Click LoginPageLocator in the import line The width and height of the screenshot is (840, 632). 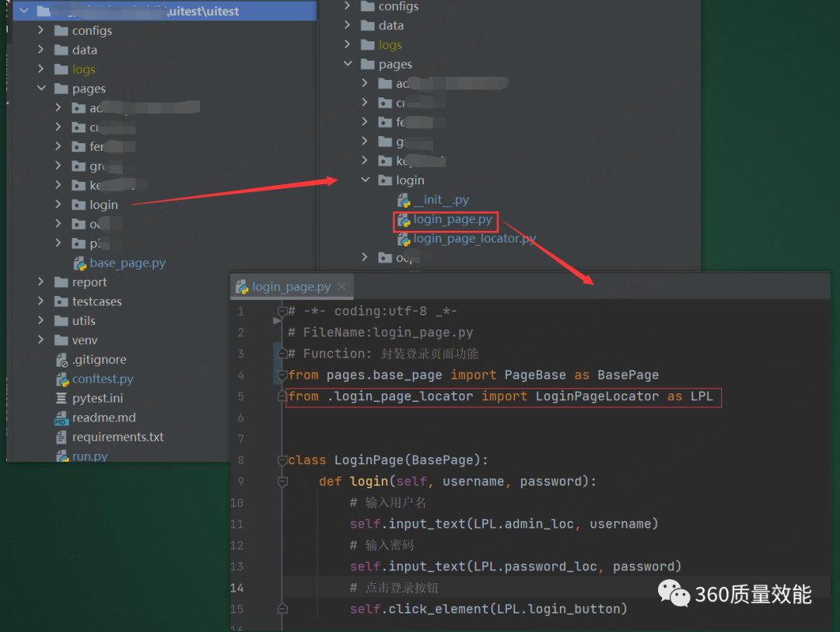597,396
